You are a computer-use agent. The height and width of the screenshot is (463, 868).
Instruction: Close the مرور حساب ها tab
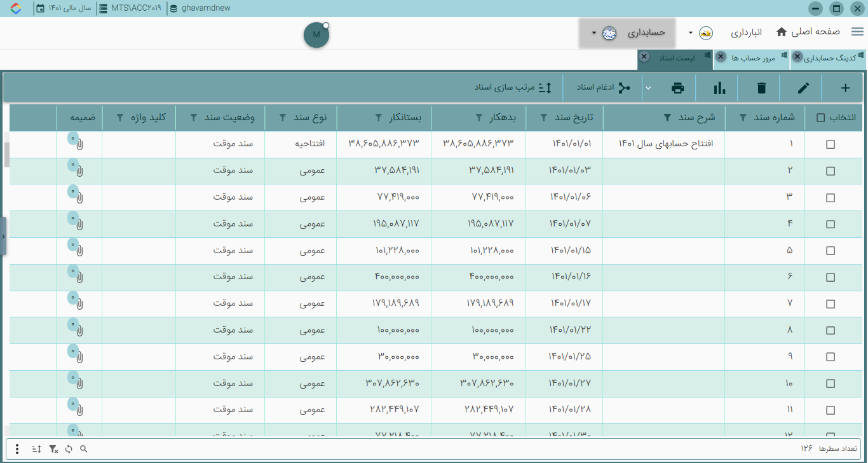click(721, 57)
